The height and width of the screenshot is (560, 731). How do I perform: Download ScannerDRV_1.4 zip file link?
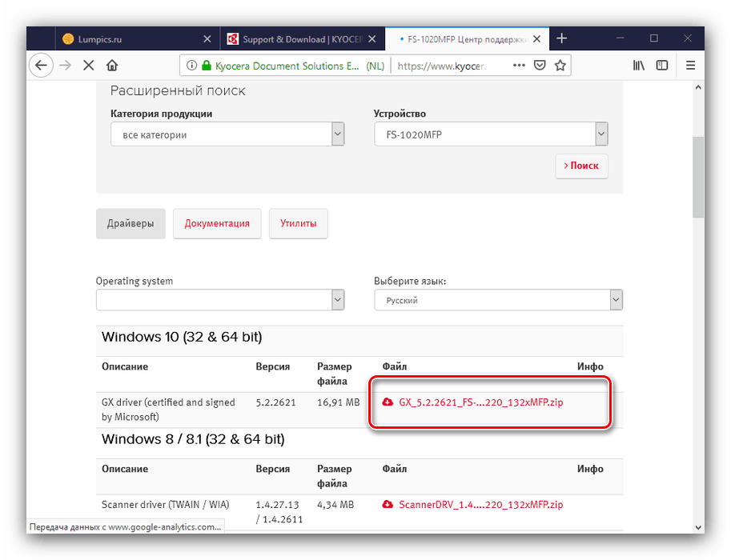point(480,505)
